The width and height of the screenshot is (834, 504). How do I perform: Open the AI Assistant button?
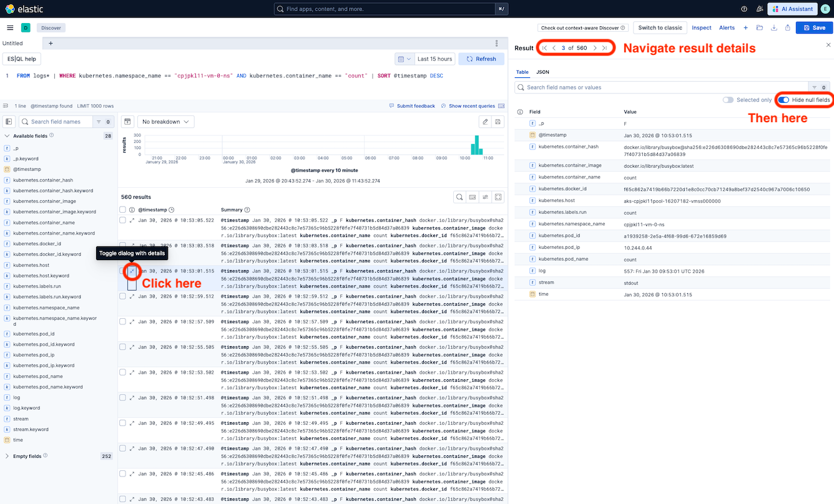pos(792,9)
